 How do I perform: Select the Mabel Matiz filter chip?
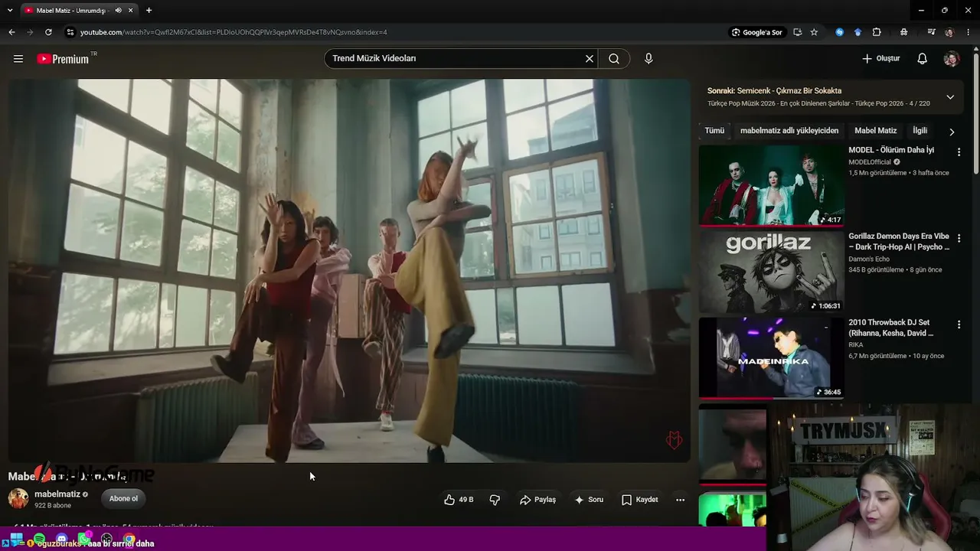(x=876, y=131)
